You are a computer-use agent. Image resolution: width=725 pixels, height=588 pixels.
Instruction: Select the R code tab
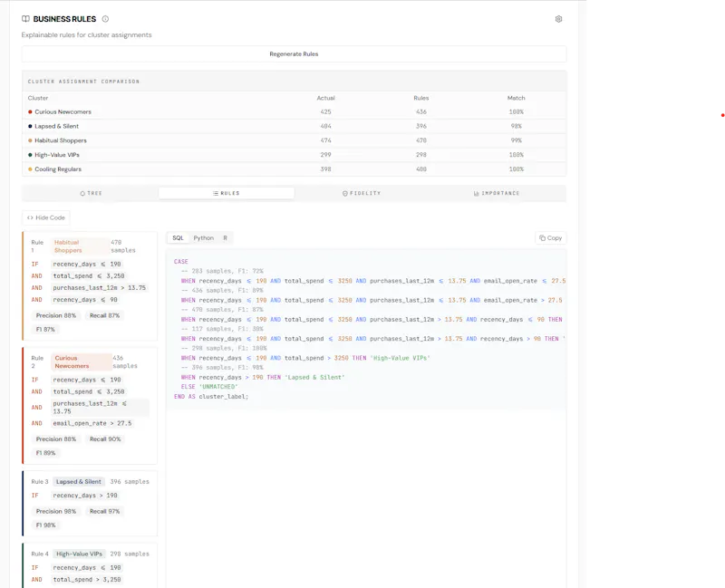[225, 238]
